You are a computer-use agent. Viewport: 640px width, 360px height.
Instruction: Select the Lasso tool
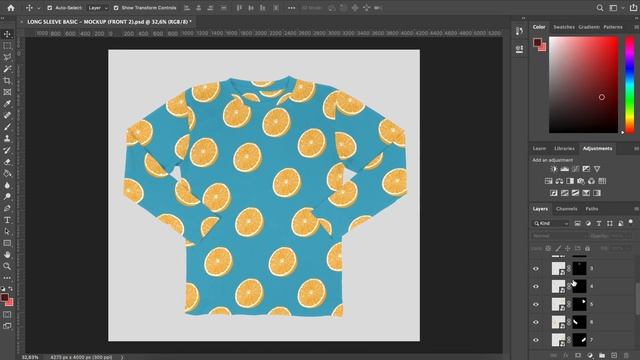point(7,57)
